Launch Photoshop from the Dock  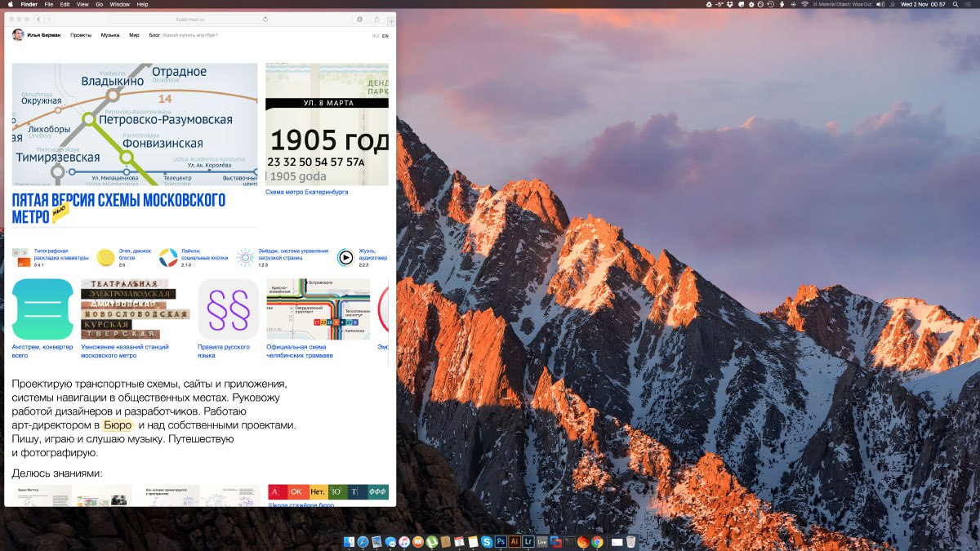click(x=501, y=541)
